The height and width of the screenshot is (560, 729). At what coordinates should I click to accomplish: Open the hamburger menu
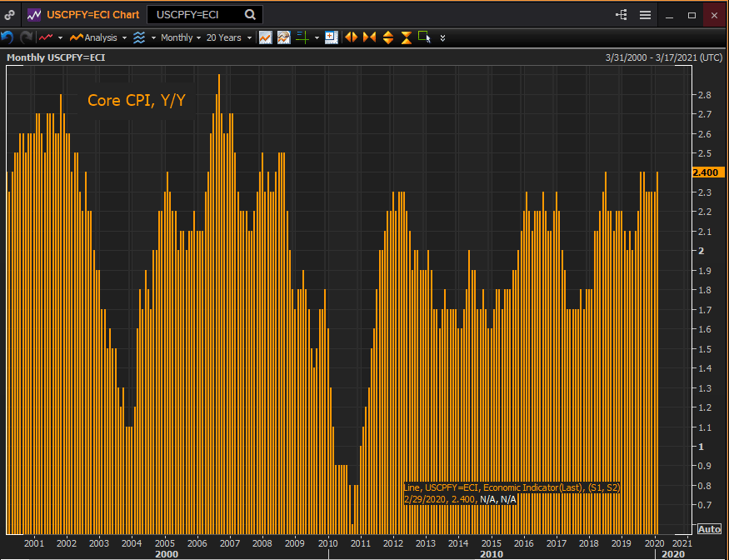tap(645, 15)
